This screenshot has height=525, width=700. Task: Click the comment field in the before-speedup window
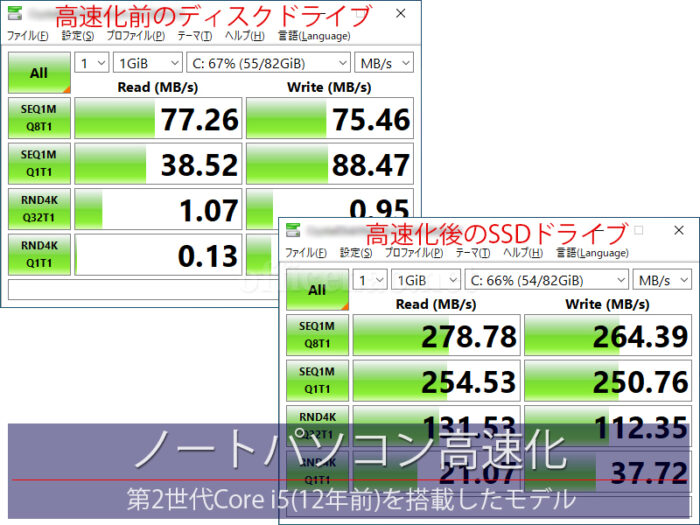pyautogui.click(x=143, y=290)
